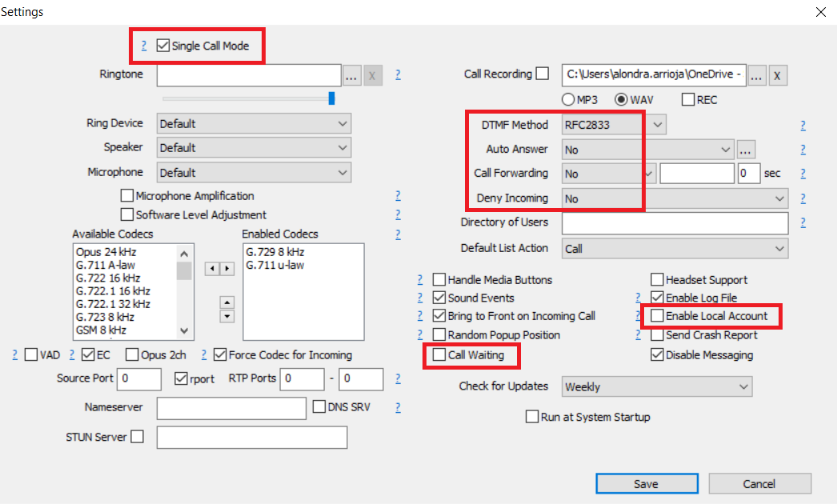Viewport: 837px width, 504px height.
Task: Click the ringtone volume slider handle
Action: coord(331,98)
